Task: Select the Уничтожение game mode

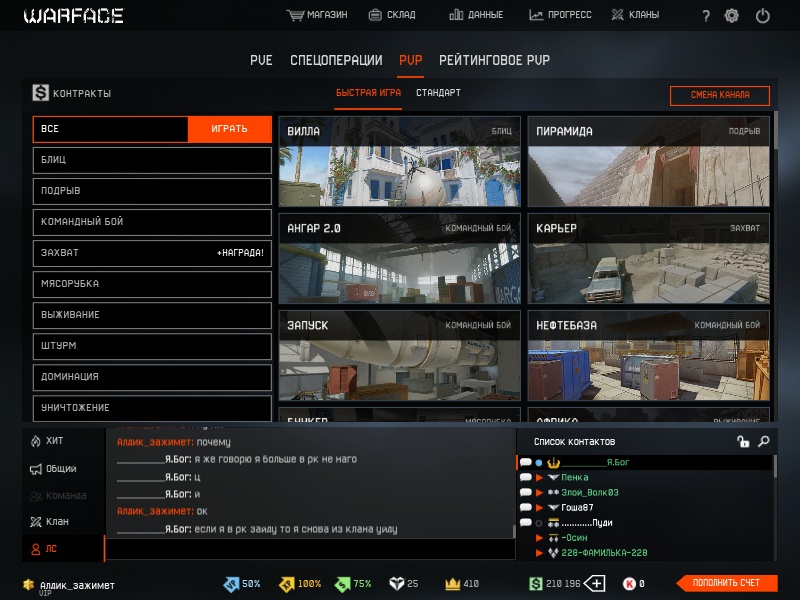Action: pyautogui.click(x=152, y=408)
